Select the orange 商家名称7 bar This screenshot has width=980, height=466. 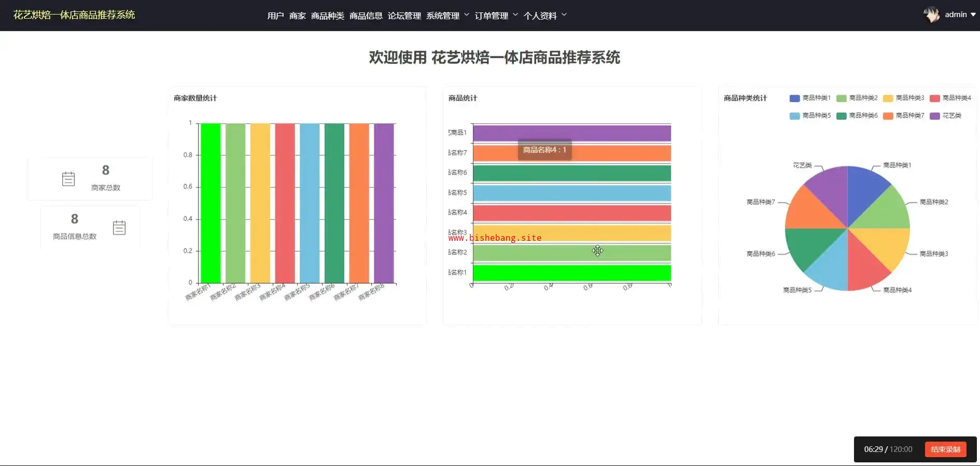(x=359, y=203)
